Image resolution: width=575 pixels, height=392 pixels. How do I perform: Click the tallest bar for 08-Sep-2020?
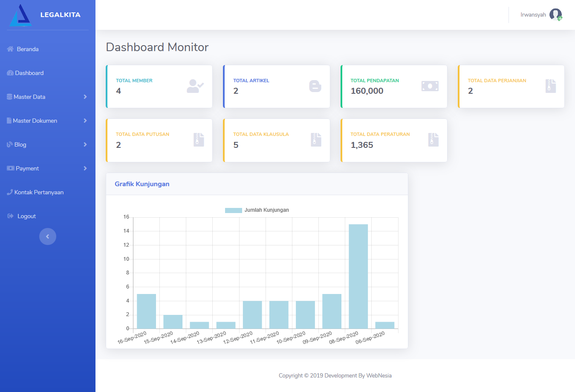tap(358, 277)
